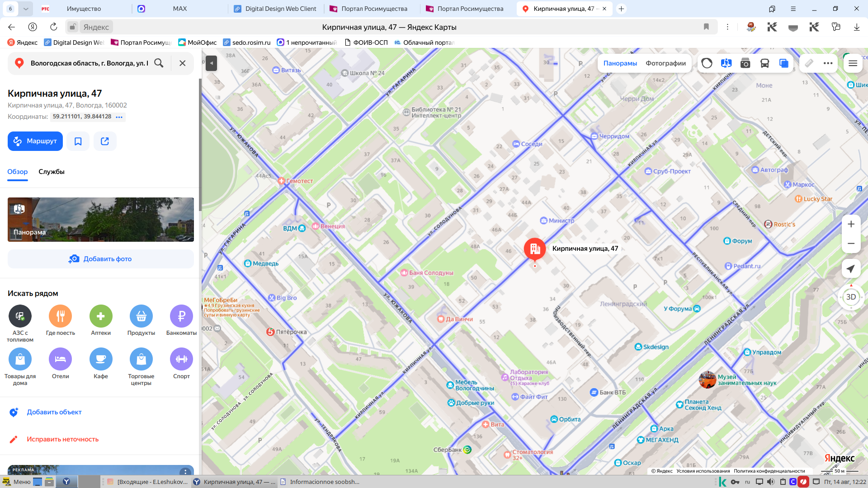This screenshot has height=488, width=868.
Task: Open the map hamburger menu
Action: point(853,63)
